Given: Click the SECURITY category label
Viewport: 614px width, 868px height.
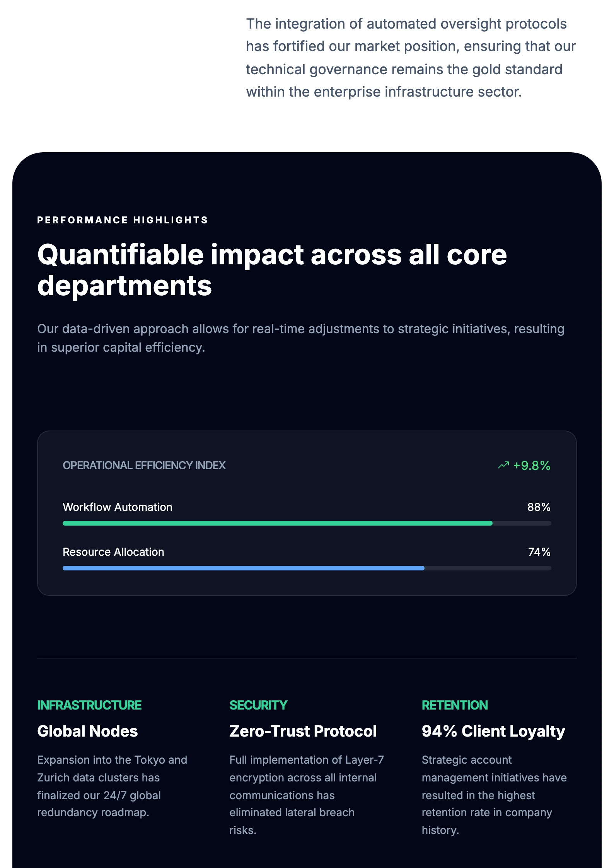Looking at the screenshot, I should (x=258, y=705).
